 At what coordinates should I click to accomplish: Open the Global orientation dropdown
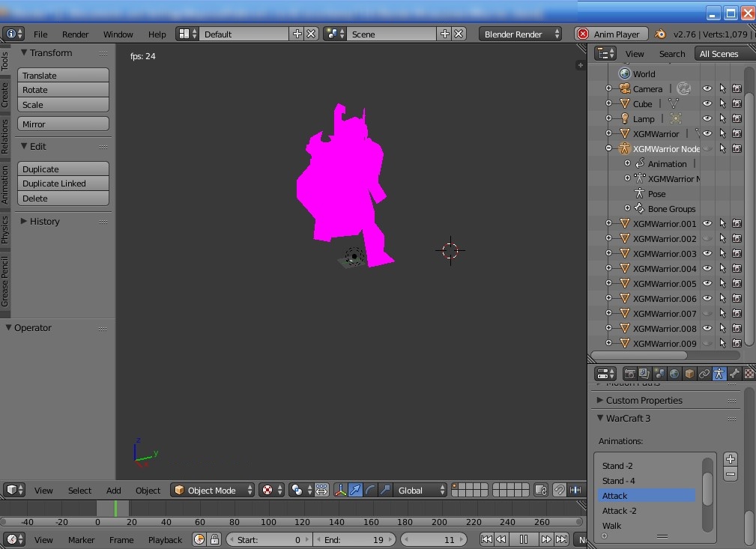click(x=420, y=490)
